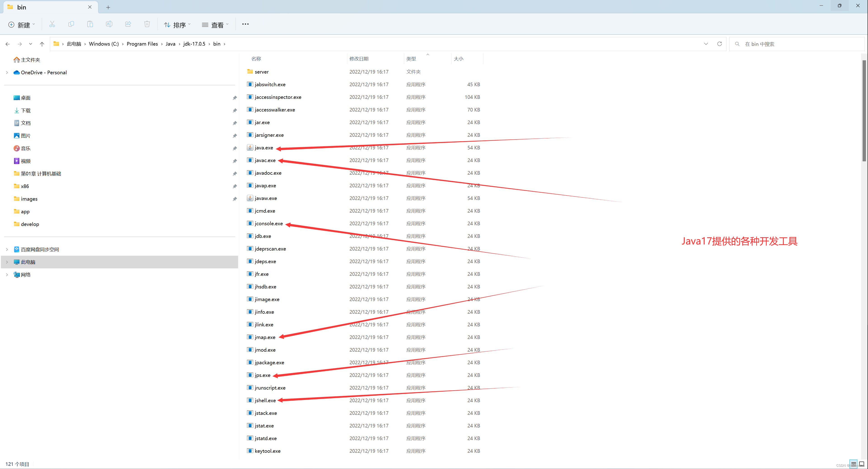Go back with the left arrow
868x469 pixels.
[x=8, y=44]
